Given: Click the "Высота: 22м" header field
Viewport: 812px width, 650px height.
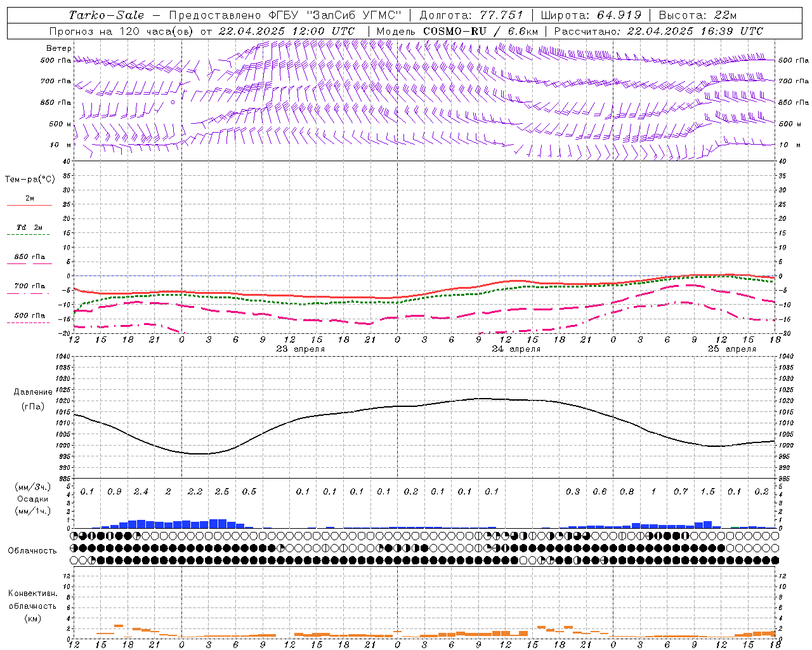Looking at the screenshot, I should [x=698, y=15].
